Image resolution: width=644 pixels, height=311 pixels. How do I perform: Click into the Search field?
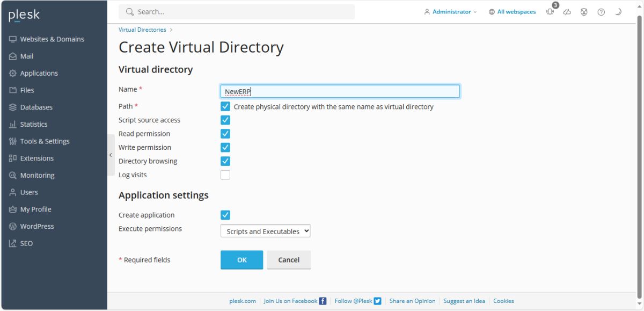pyautogui.click(x=237, y=12)
